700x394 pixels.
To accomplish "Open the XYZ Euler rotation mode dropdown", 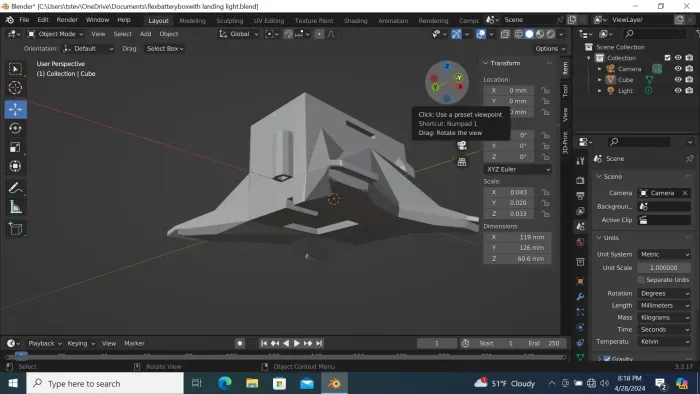I will click(x=517, y=170).
